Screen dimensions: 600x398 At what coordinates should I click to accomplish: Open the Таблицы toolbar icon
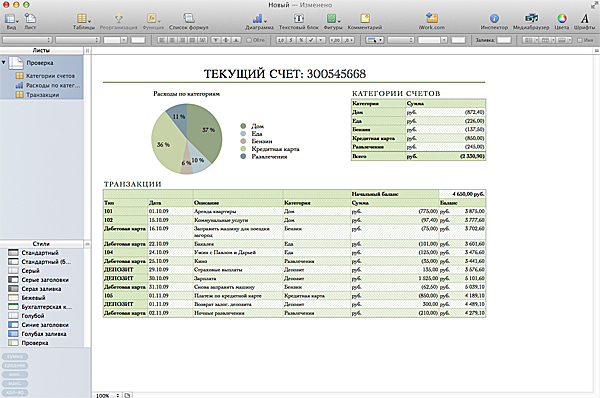click(83, 21)
